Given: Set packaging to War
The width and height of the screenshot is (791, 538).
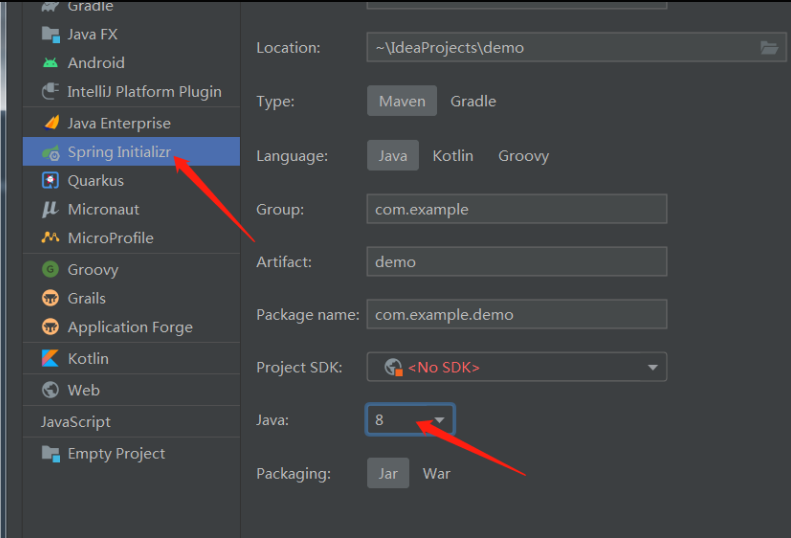Looking at the screenshot, I should [436, 473].
